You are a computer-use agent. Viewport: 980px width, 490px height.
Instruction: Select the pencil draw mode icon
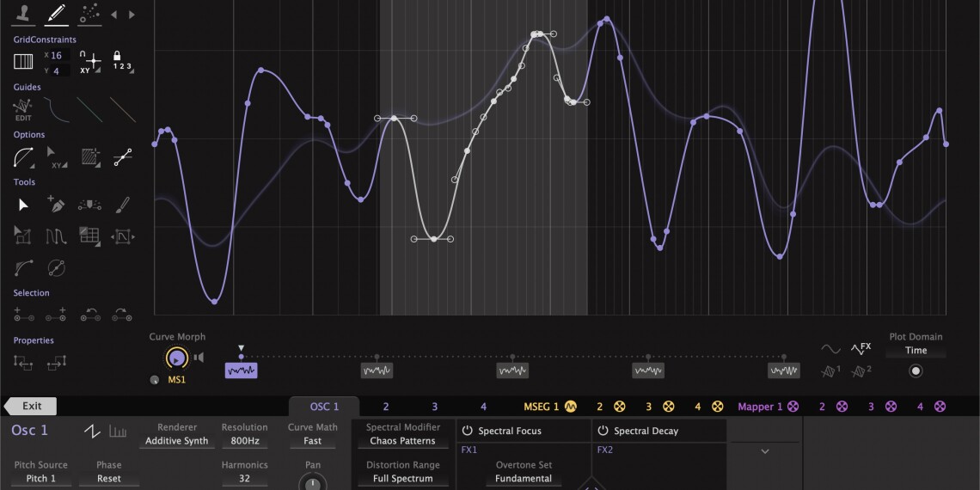pyautogui.click(x=57, y=13)
